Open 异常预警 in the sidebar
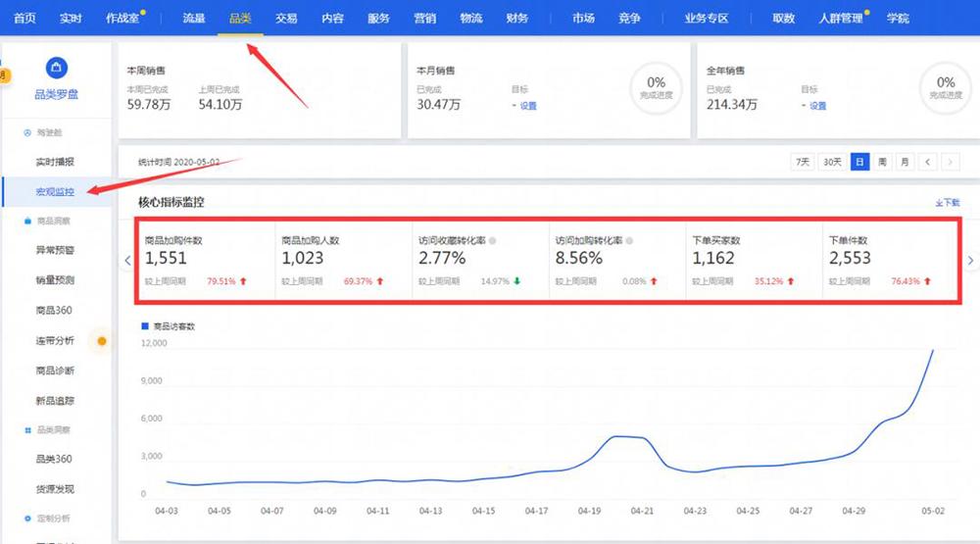This screenshot has height=544, width=980. [x=55, y=250]
